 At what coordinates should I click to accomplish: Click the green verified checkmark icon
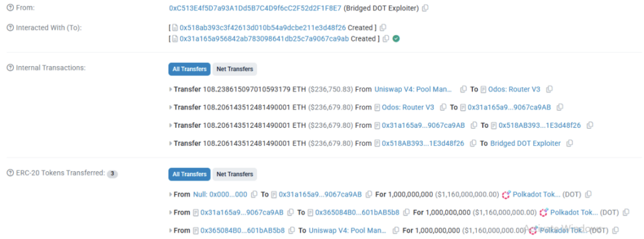click(x=396, y=38)
